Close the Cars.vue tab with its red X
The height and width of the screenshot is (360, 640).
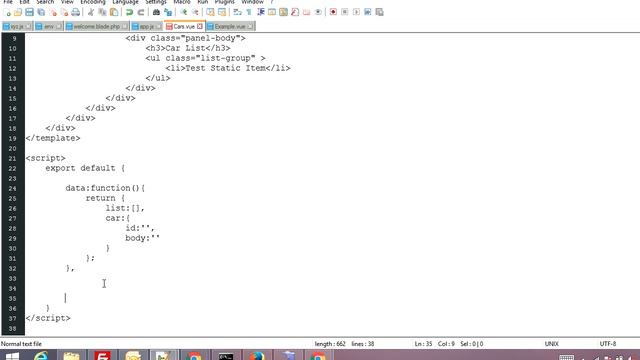[x=200, y=26]
